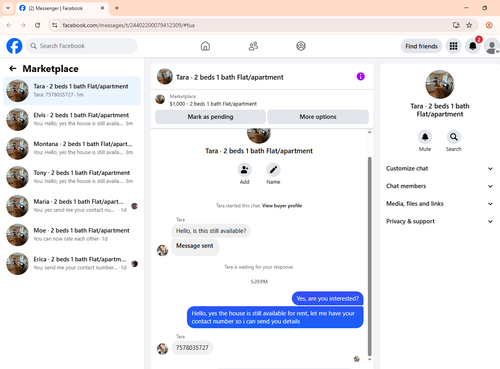This screenshot has width=500, height=369.
Task: Expand Media, files and links section
Action: tap(440, 204)
